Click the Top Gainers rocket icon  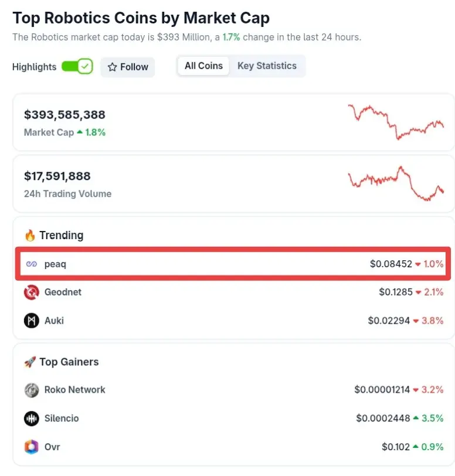[30, 362]
